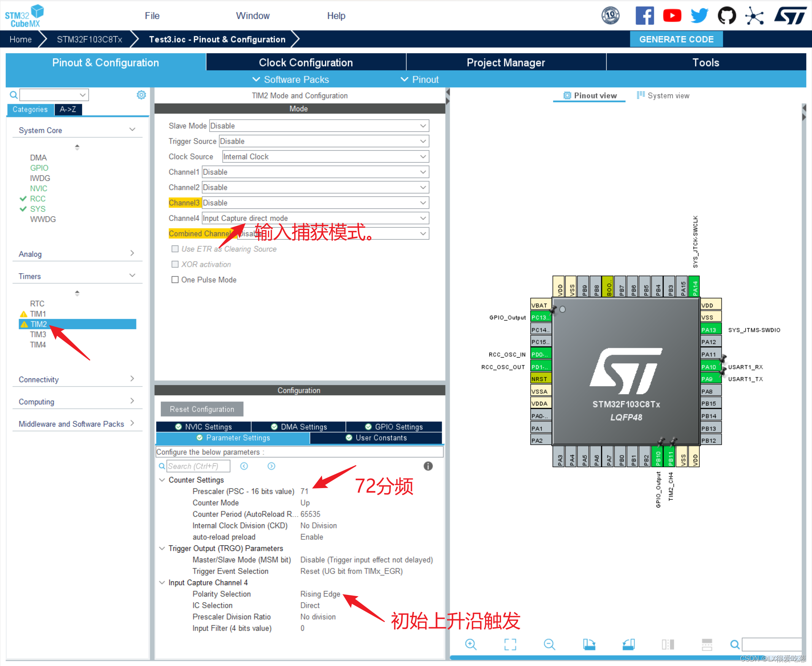Click the ST community network icon
The height and width of the screenshot is (666, 812).
pyautogui.click(x=754, y=16)
